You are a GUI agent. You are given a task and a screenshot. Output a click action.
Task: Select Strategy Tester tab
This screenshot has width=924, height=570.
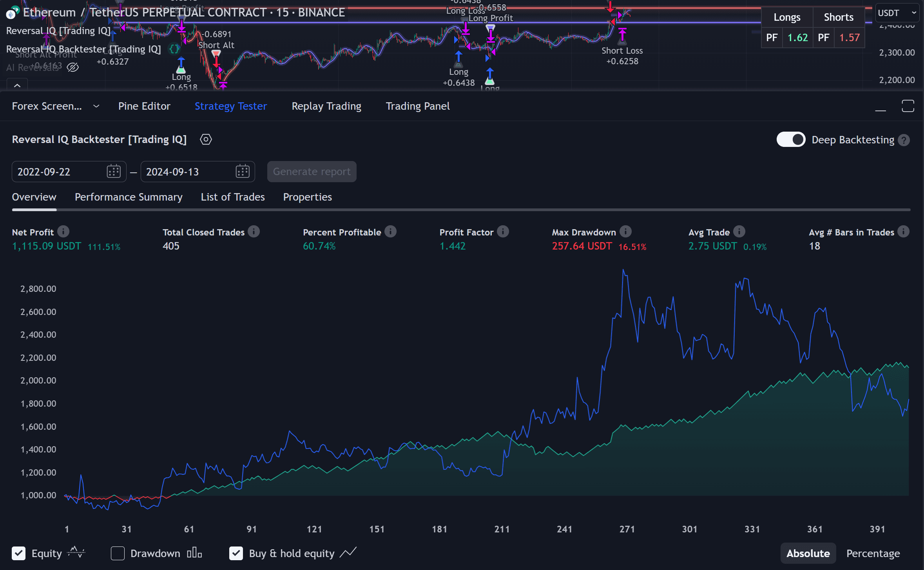pyautogui.click(x=231, y=106)
